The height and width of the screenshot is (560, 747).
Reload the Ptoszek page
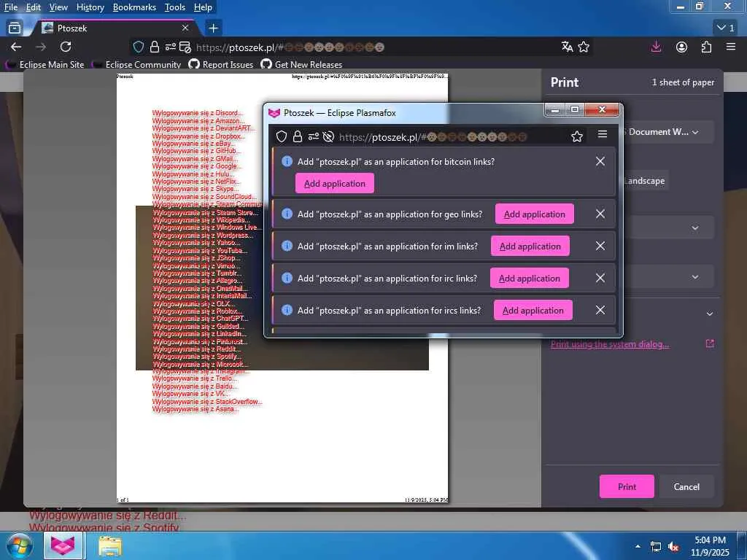click(x=66, y=47)
